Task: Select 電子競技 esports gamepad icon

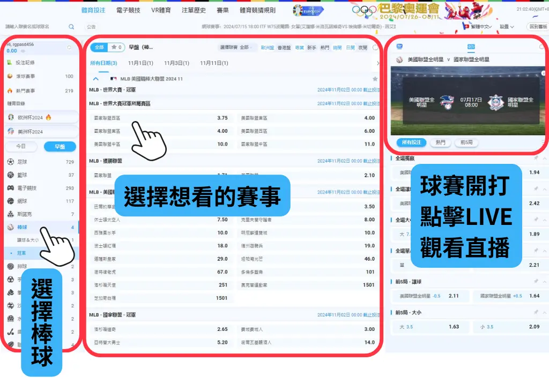Action: (x=11, y=188)
